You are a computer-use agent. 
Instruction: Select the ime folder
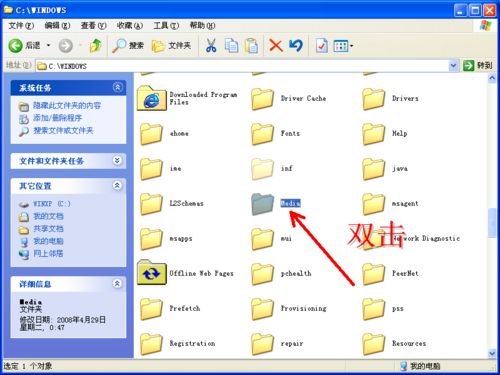point(161,169)
